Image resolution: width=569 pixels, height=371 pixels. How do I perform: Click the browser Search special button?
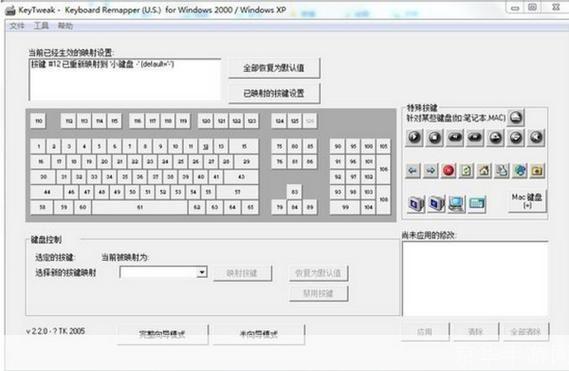[x=502, y=171]
